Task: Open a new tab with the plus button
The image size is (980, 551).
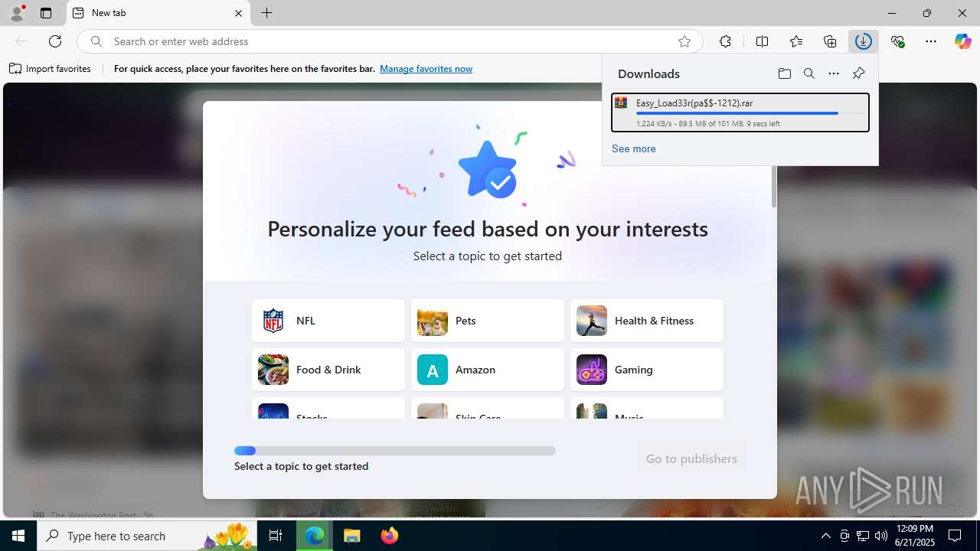Action: click(266, 13)
